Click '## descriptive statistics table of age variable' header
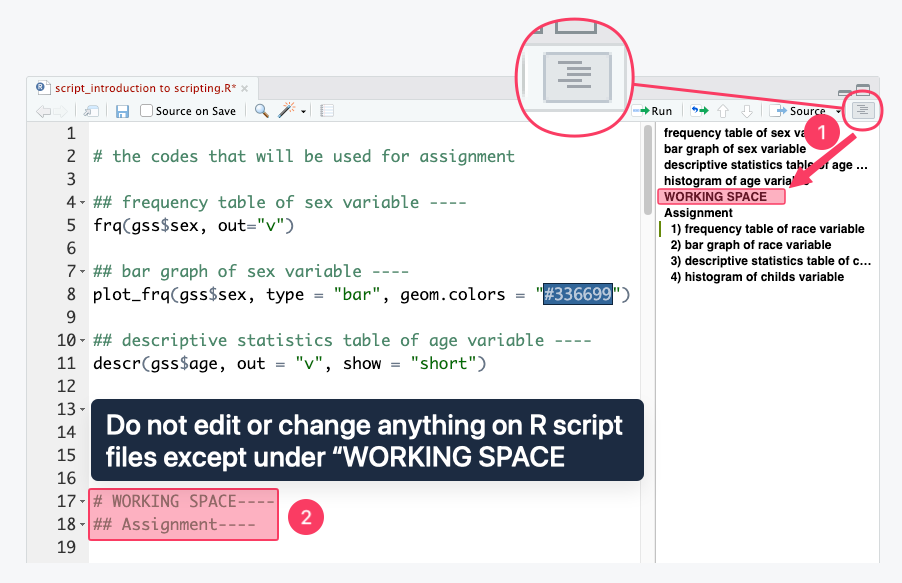This screenshot has height=583, width=902. pyautogui.click(x=342, y=340)
